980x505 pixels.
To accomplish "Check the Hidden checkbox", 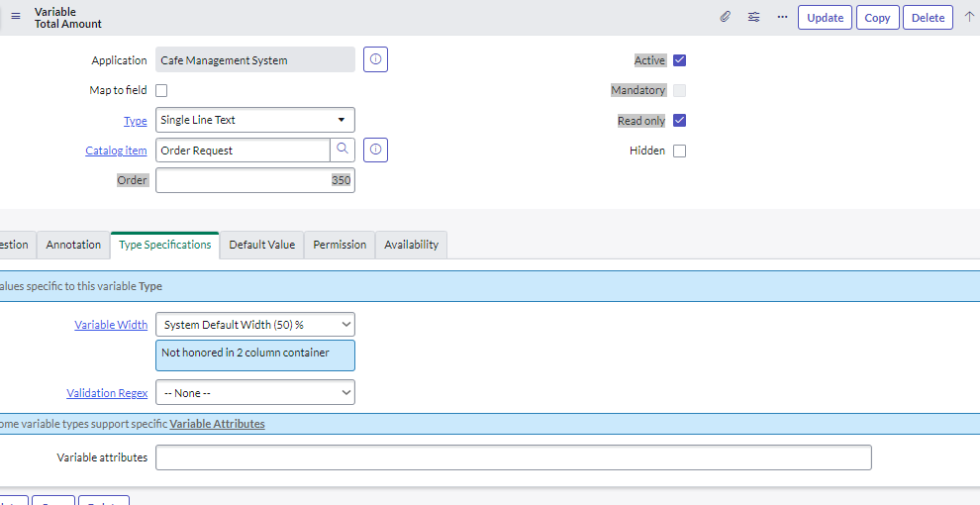I will (679, 151).
